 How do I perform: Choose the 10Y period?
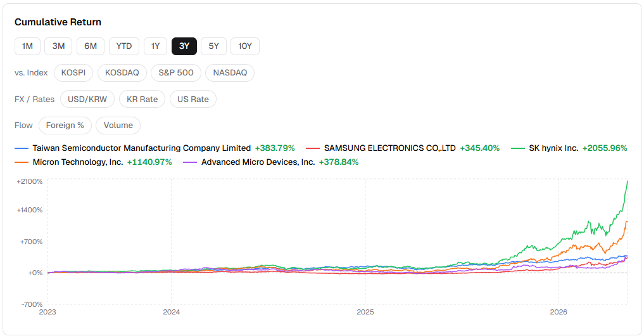[245, 46]
